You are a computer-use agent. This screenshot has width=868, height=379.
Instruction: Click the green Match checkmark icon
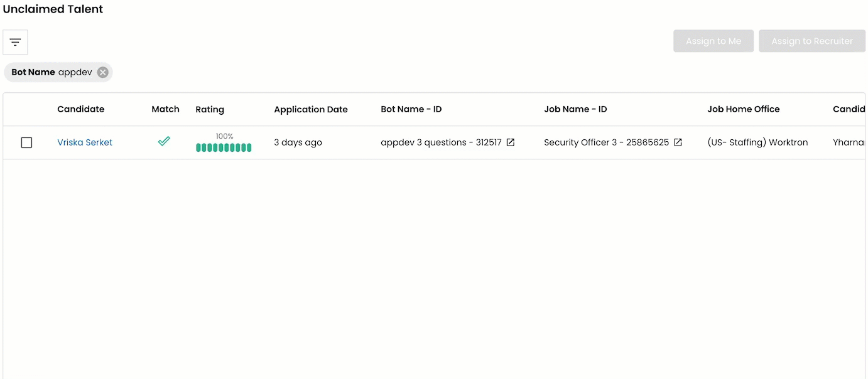click(164, 142)
